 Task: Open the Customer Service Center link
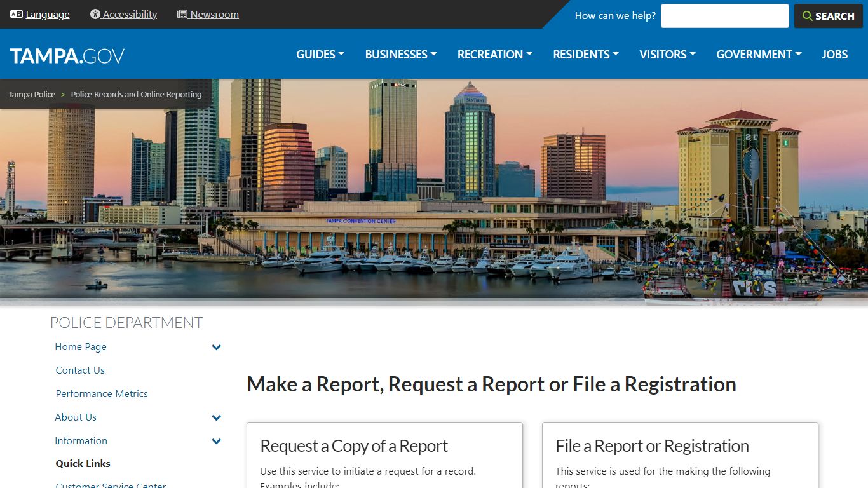tap(111, 484)
